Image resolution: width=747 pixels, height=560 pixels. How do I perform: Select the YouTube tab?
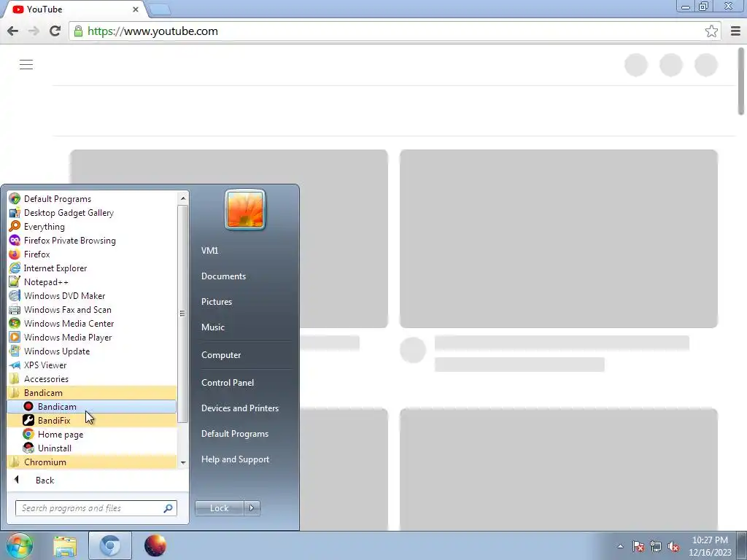point(75,9)
